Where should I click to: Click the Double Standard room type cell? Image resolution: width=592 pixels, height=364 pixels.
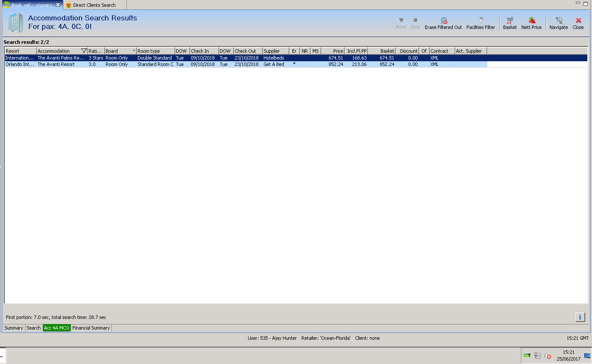click(156, 58)
